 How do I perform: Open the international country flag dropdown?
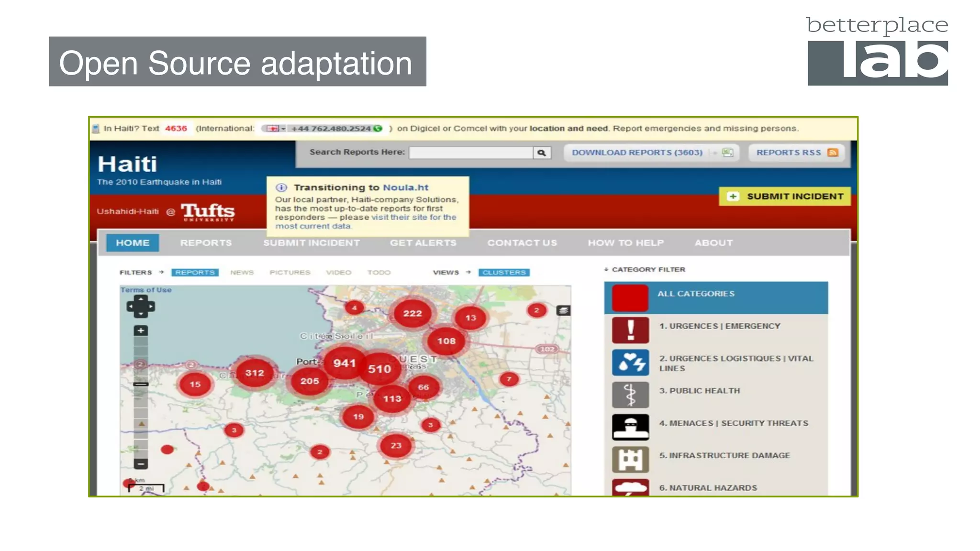[x=275, y=129]
